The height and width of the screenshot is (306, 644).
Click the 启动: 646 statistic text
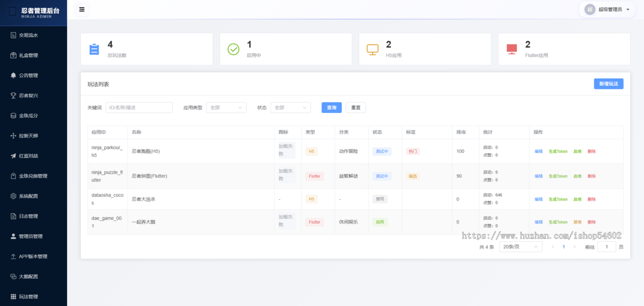pyautogui.click(x=493, y=195)
